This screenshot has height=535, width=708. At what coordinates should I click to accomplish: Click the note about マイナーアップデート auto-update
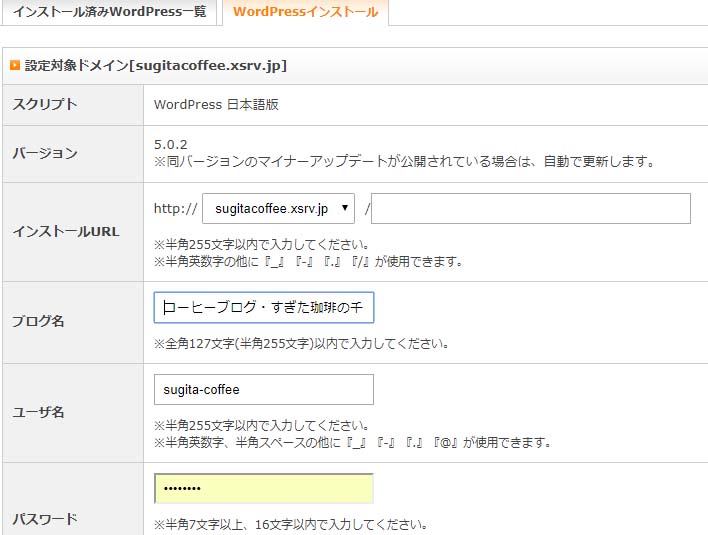405,161
